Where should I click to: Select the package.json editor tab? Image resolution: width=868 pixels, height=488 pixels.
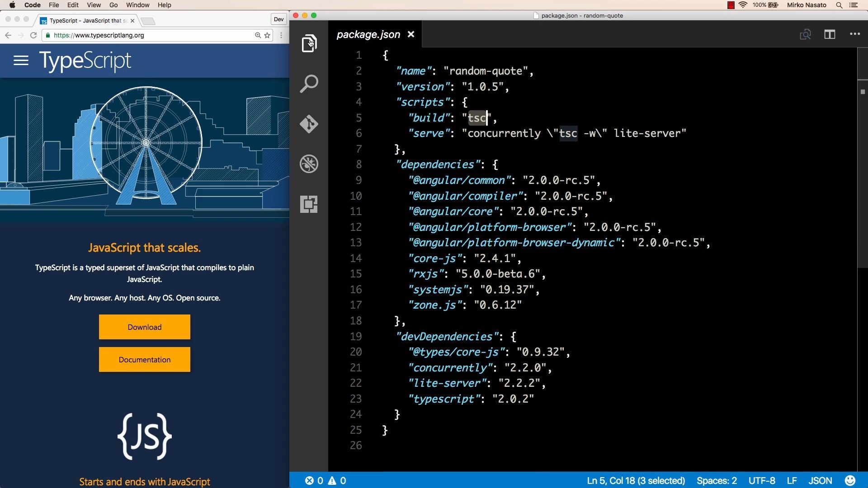click(368, 34)
